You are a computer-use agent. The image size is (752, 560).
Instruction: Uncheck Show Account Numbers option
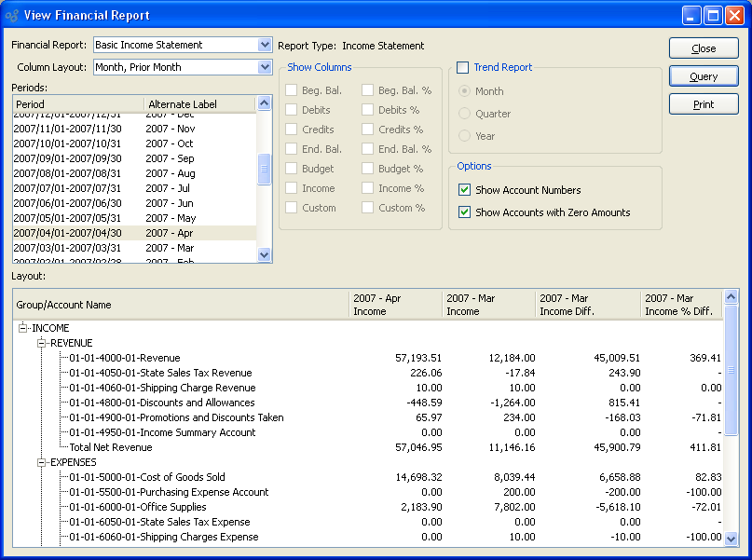[465, 190]
